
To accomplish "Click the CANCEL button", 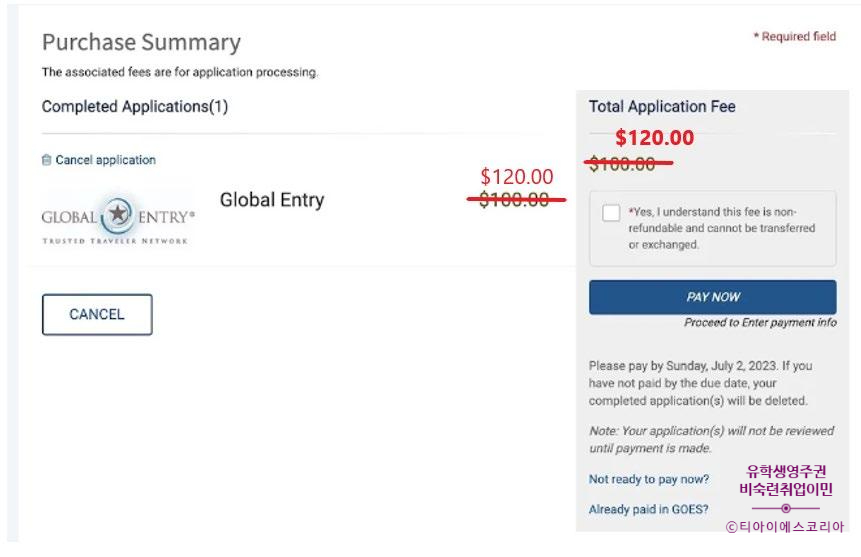I will pyautogui.click(x=97, y=314).
